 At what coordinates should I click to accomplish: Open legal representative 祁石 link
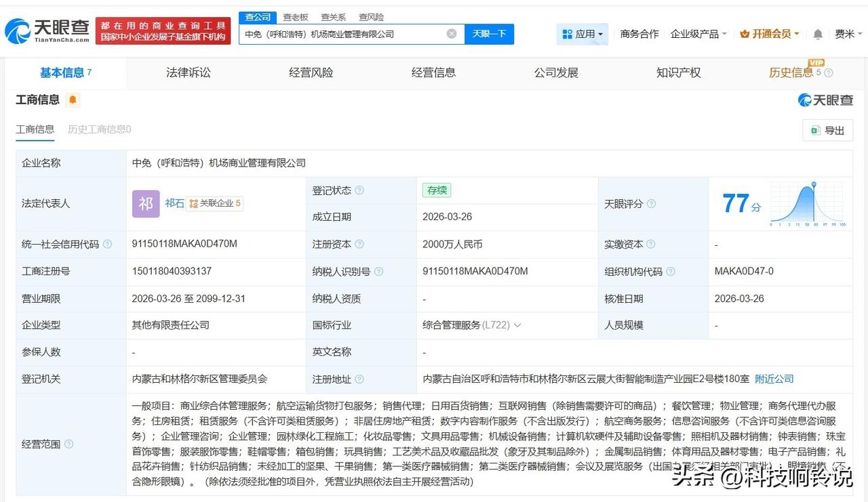174,203
